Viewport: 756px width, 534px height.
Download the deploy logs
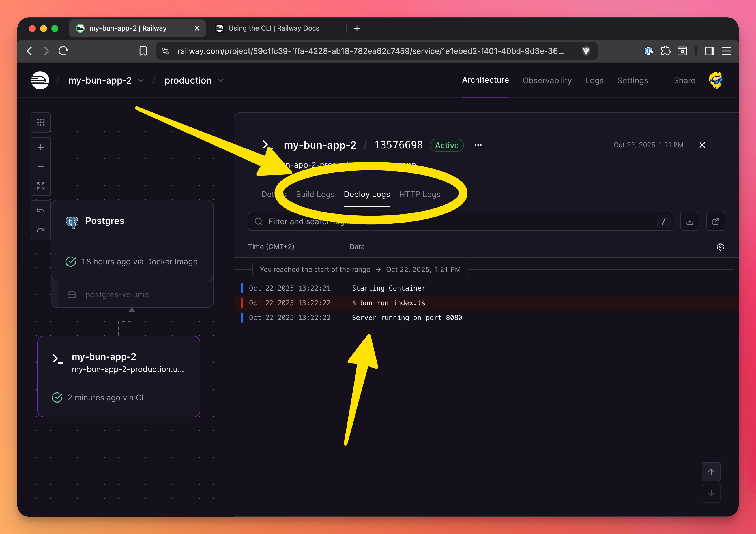point(690,221)
